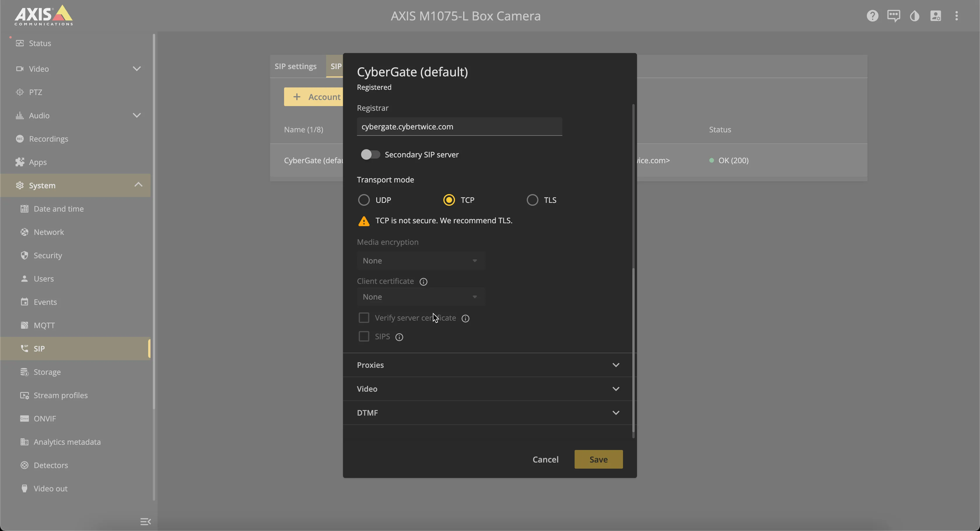Select TLS transport mode

(532, 200)
